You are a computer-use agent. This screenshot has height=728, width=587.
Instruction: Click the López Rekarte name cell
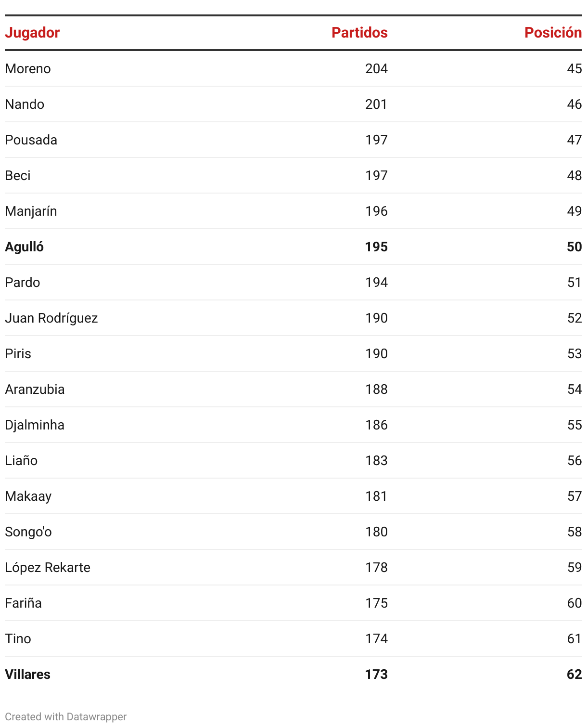point(48,568)
